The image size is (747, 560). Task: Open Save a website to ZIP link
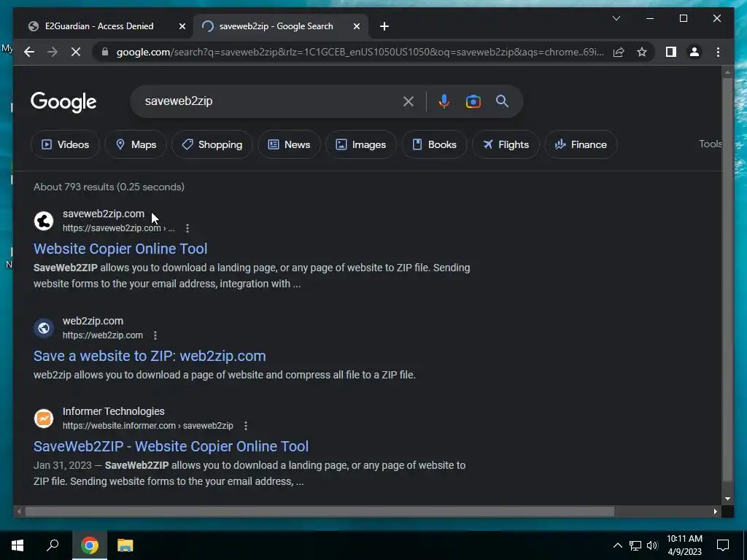pyautogui.click(x=150, y=356)
